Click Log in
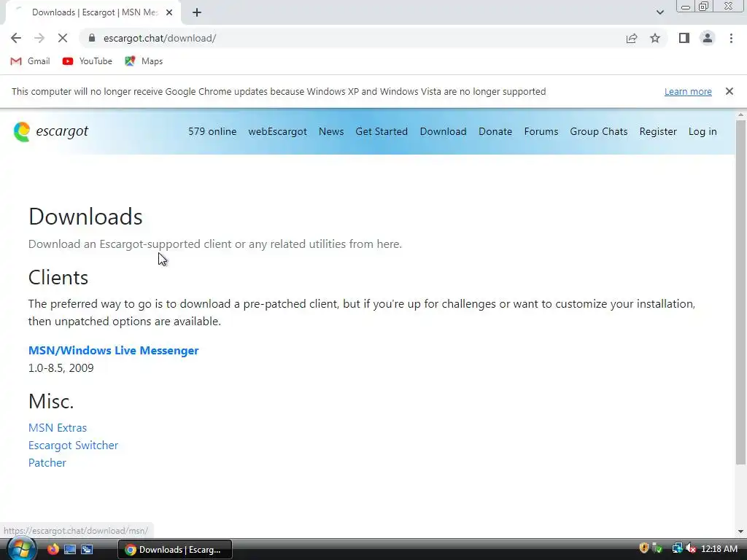The image size is (747, 560). [703, 131]
